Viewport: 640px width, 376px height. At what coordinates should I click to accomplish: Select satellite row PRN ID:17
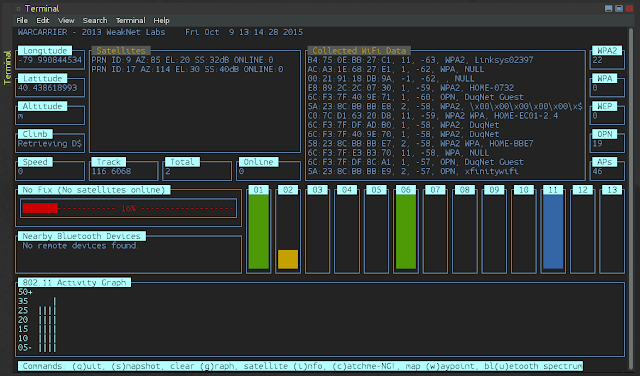[x=187, y=69]
